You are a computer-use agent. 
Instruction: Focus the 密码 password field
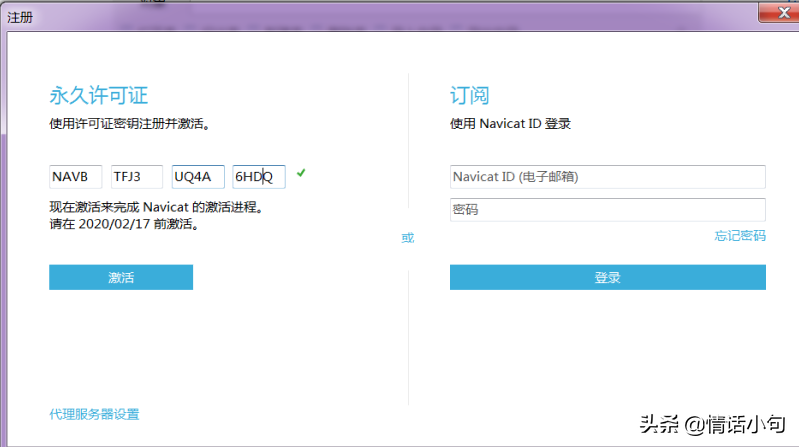pyautogui.click(x=607, y=209)
